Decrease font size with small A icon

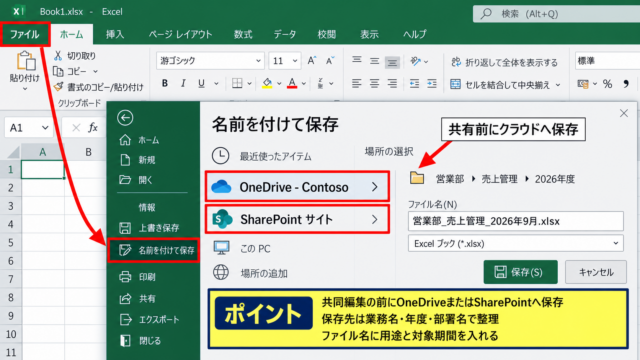(x=330, y=61)
